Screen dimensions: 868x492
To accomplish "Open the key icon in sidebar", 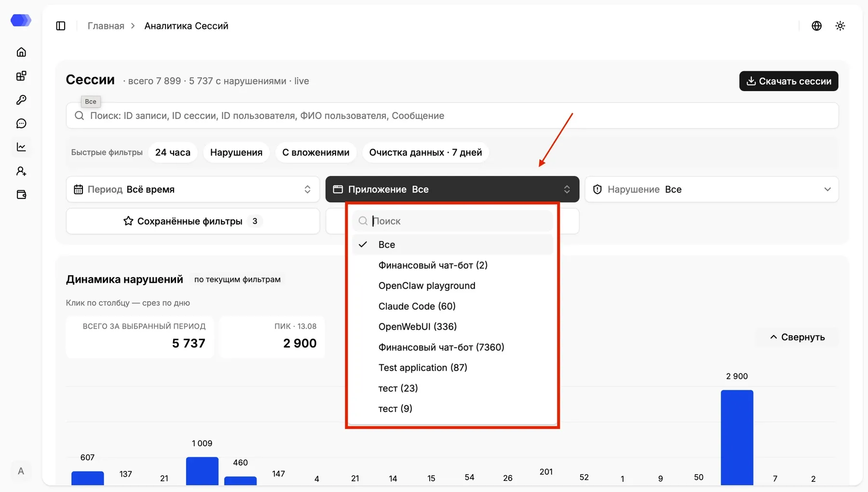I will point(21,100).
